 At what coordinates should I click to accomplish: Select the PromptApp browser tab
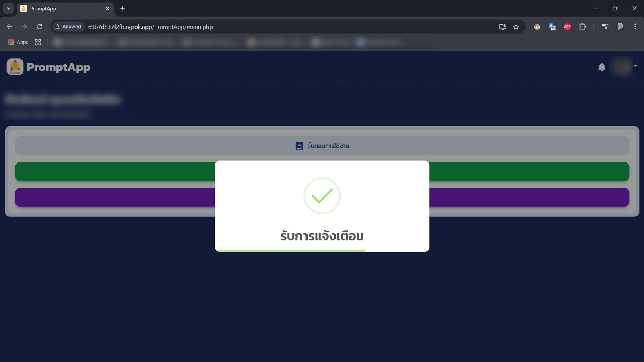coord(64,8)
